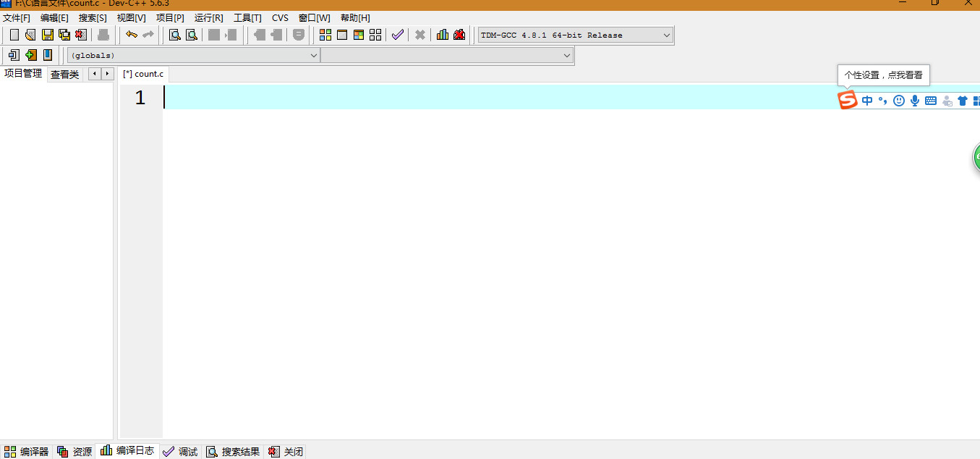The height and width of the screenshot is (459, 980).
Task: Open the Find dialog from toolbar
Action: click(175, 35)
